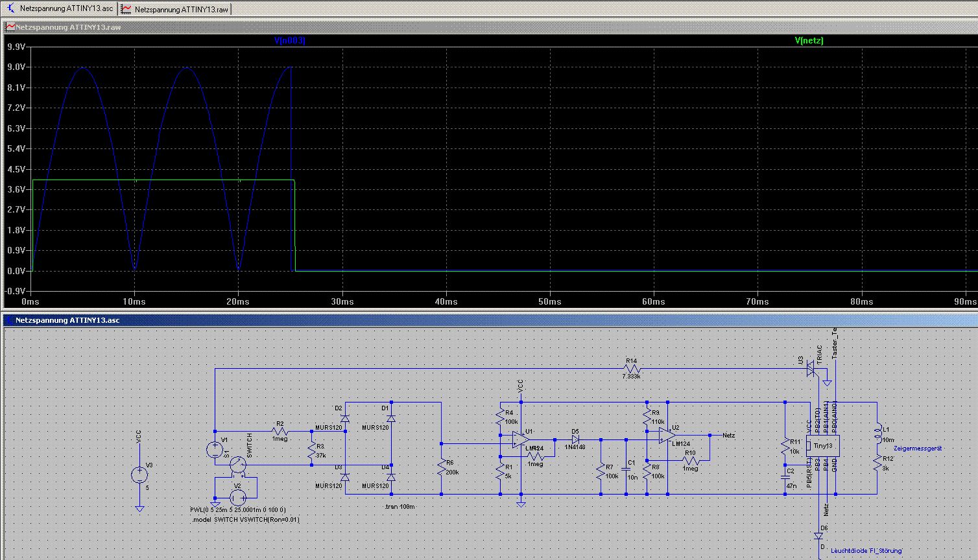Select the V3 voltage source symbol

tap(139, 475)
